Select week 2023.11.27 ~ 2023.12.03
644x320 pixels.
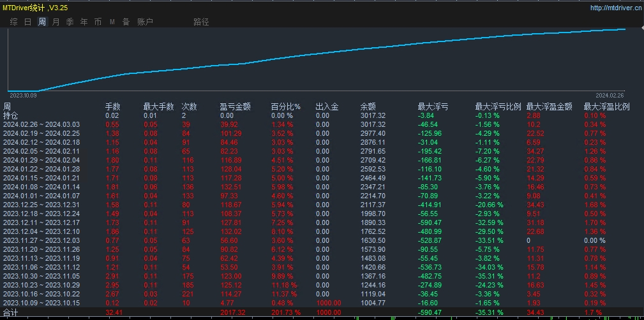[x=41, y=240]
